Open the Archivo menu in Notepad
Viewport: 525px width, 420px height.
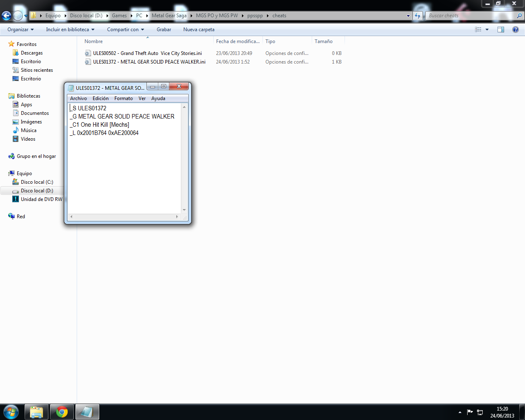78,98
